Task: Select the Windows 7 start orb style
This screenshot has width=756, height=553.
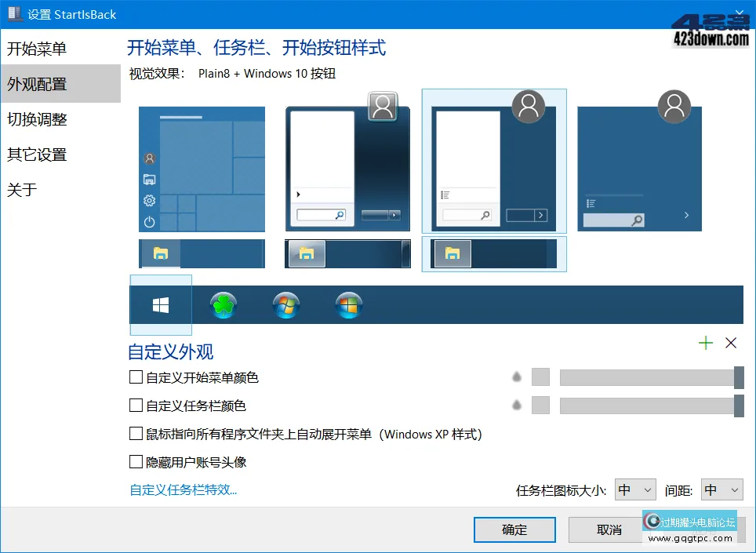Action: click(286, 304)
